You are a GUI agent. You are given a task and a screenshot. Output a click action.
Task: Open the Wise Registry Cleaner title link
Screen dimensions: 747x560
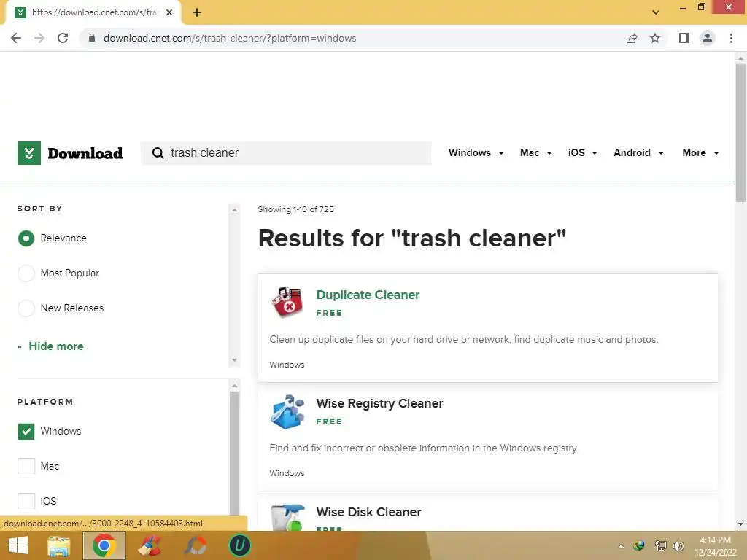coord(379,403)
